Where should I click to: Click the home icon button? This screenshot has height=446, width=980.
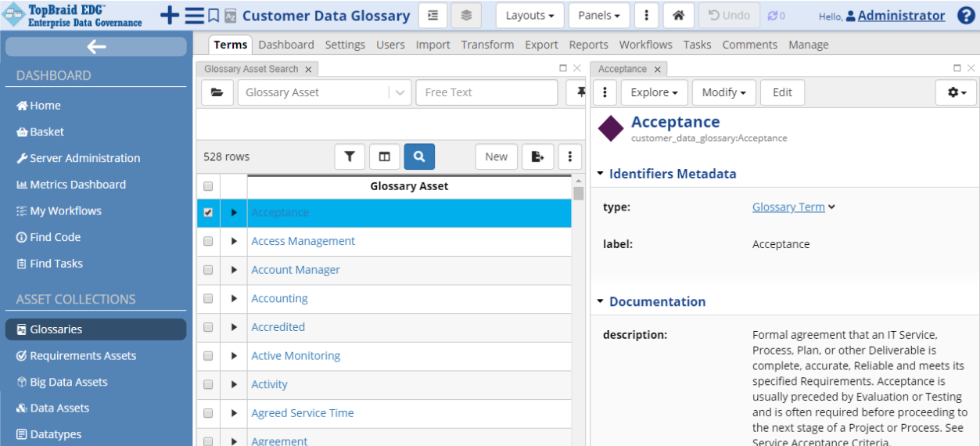(x=678, y=16)
